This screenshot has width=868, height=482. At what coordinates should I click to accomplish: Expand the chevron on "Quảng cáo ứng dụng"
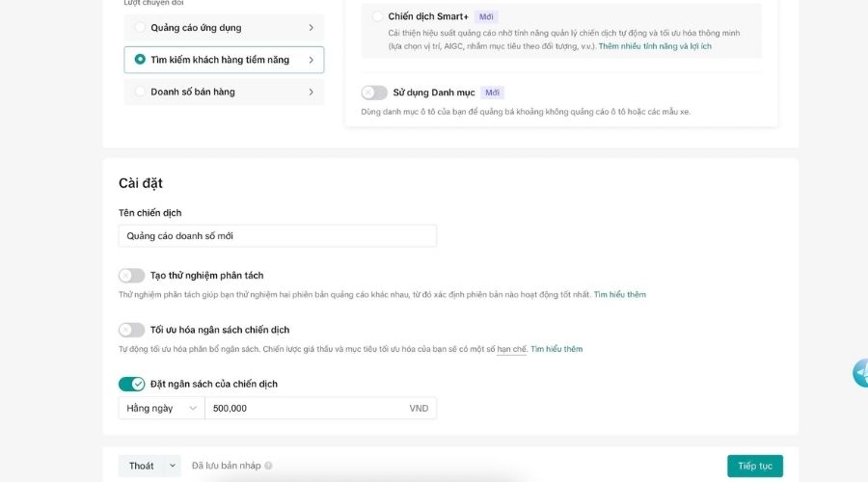(x=311, y=28)
